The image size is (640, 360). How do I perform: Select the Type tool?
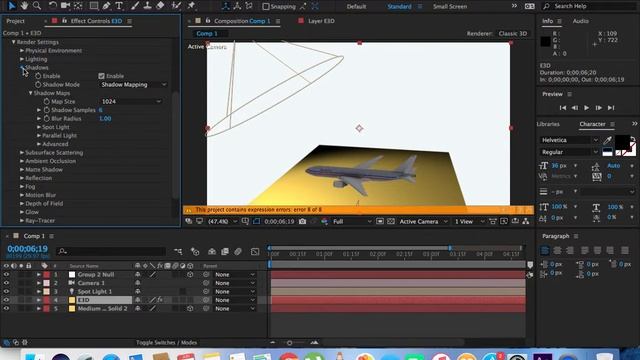pyautogui.click(x=119, y=6)
